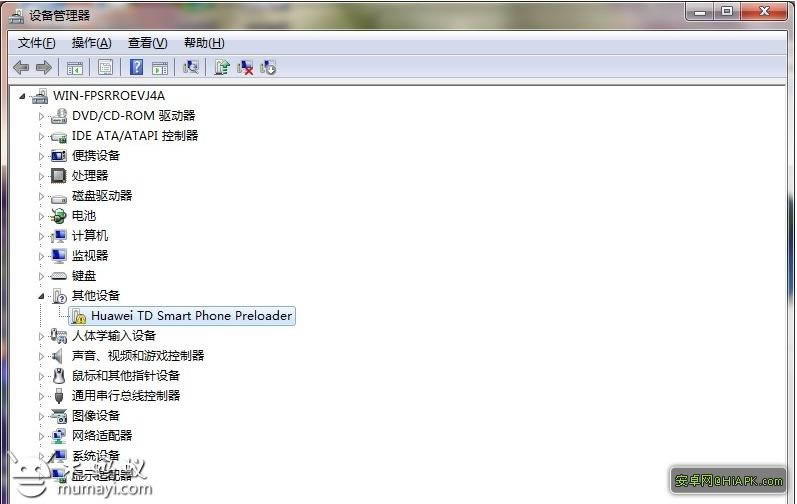Toggle the console tree show/hide icon
The height and width of the screenshot is (504, 797).
tap(73, 67)
